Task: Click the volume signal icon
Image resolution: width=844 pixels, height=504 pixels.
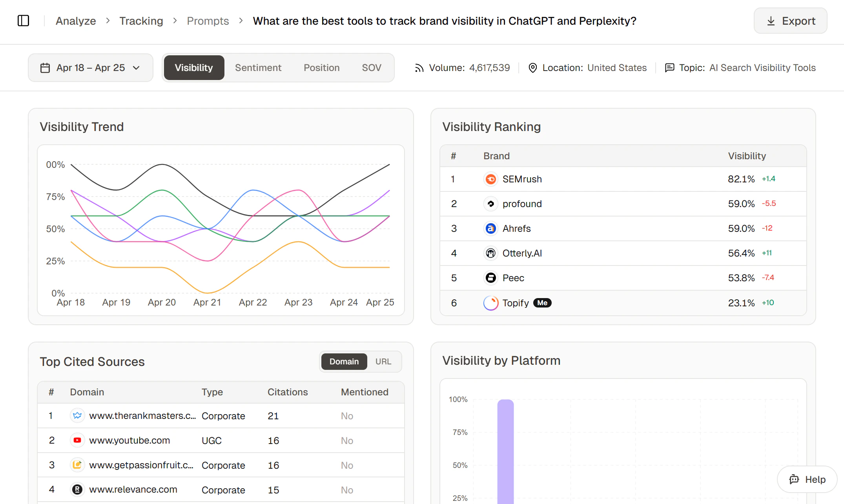Action: 419,68
